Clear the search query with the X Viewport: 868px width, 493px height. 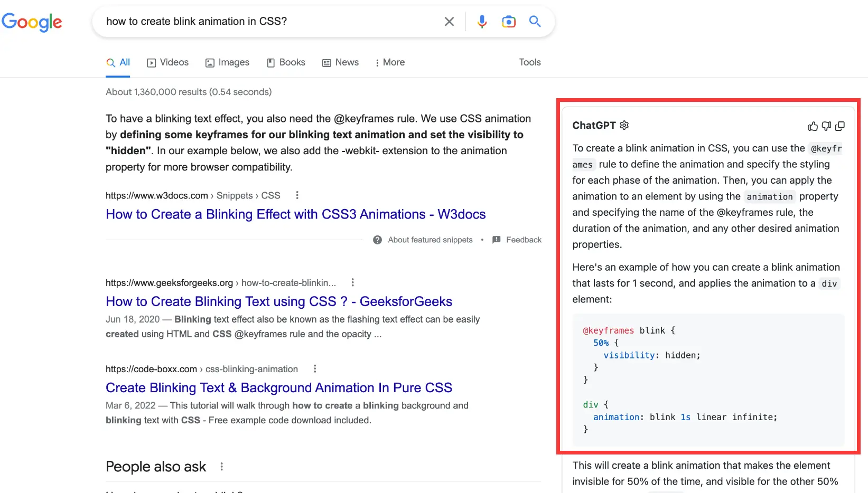pos(449,21)
